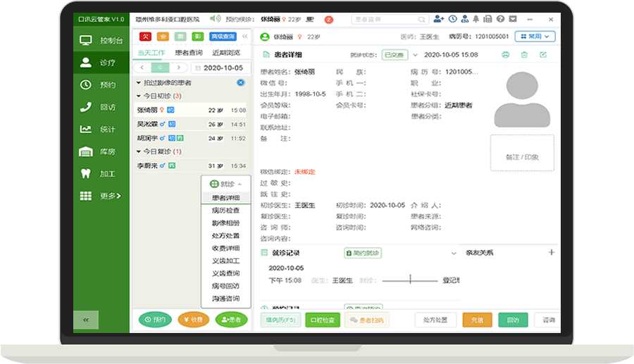The width and height of the screenshot is (634, 364).
Task: Click the edit icon in patient details header
Action: point(543,55)
